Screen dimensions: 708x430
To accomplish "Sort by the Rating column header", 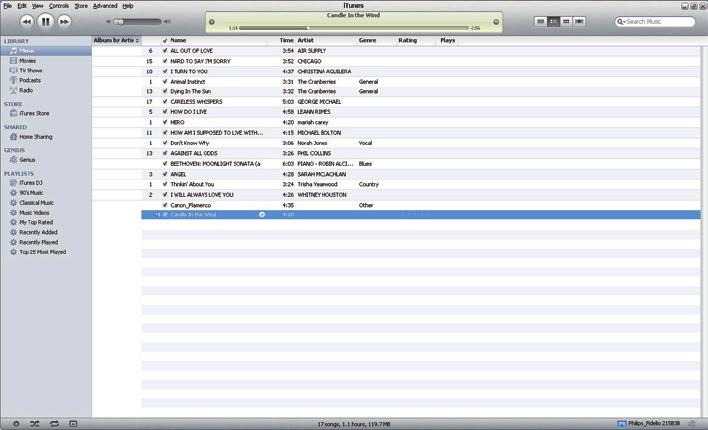I will (x=407, y=40).
